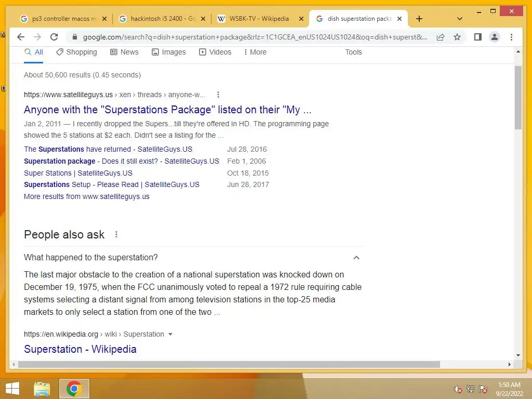Click the horizontal scrollbar left arrow
532x399 pixels.
14,364
